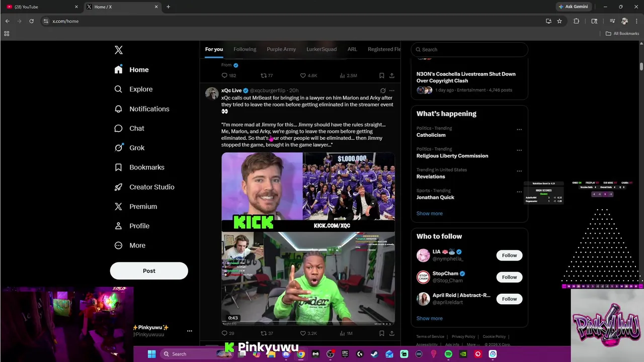The height and width of the screenshot is (362, 644).
Task: Open the Windows Start menu
Action: coord(151,354)
